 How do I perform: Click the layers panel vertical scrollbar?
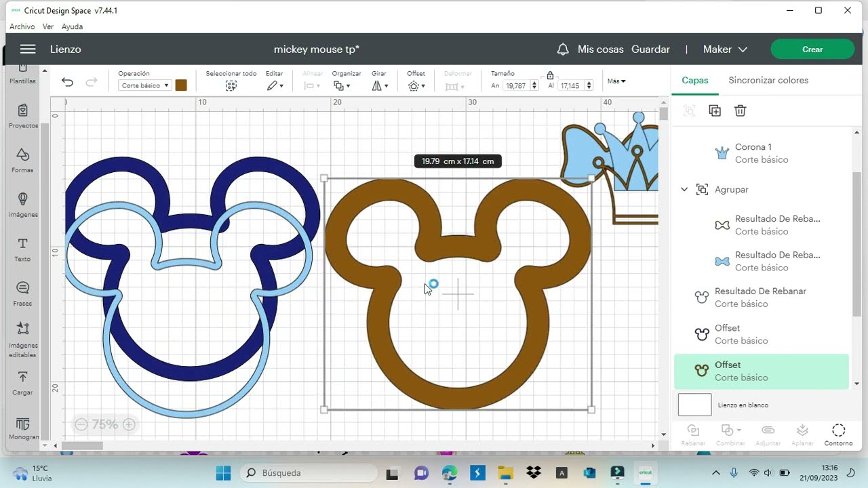coord(857,244)
